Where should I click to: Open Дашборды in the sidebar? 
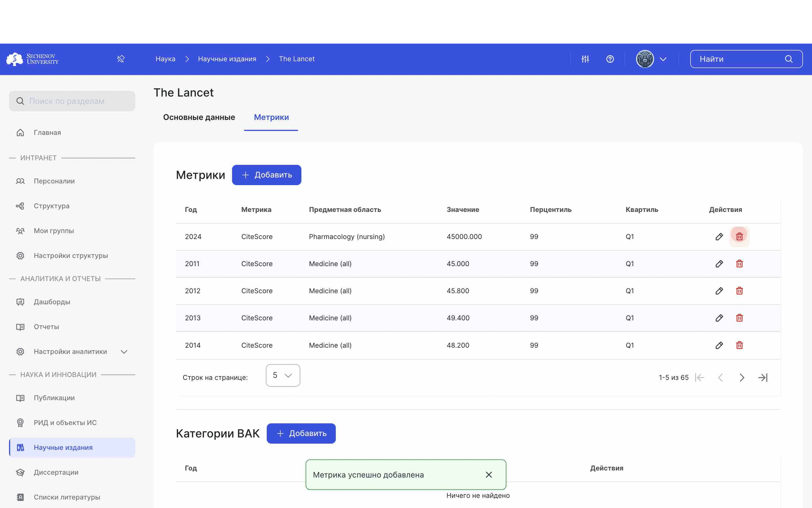72,302
